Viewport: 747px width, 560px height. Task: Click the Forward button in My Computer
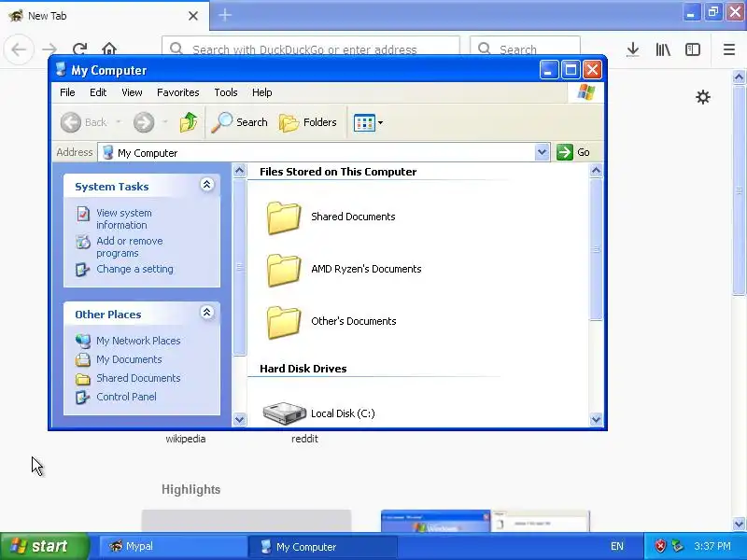pyautogui.click(x=144, y=122)
